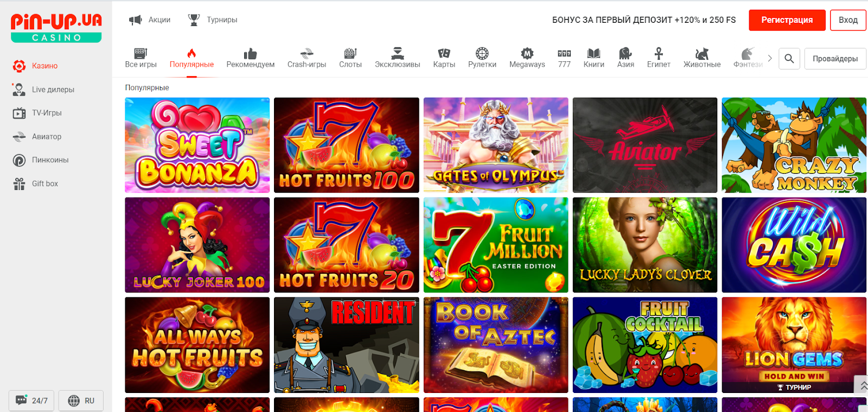This screenshot has width=868, height=412.
Task: Open the Sweet Bonanza game thumbnail
Action: tap(197, 145)
